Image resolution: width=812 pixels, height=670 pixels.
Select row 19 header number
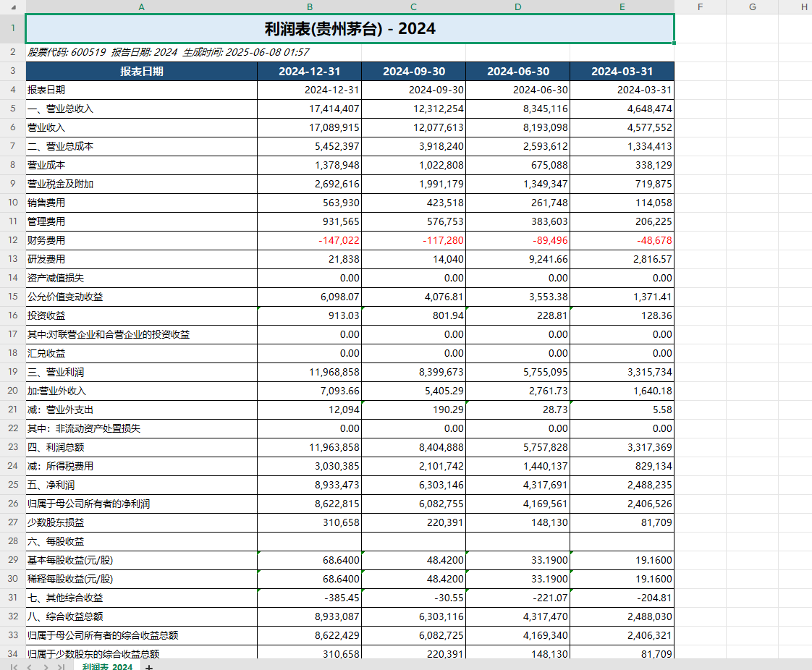tap(13, 372)
